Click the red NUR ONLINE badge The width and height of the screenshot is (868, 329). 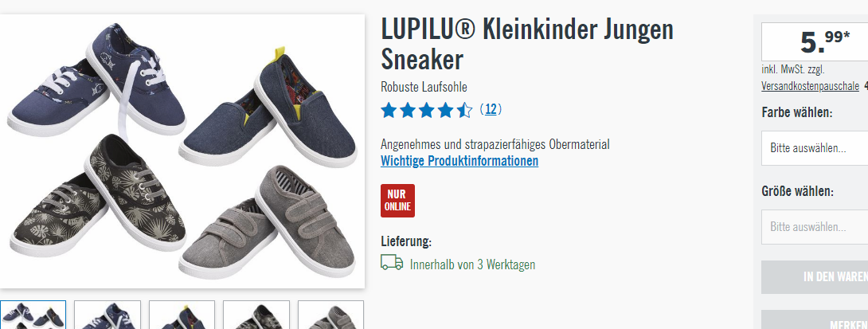[x=397, y=201]
